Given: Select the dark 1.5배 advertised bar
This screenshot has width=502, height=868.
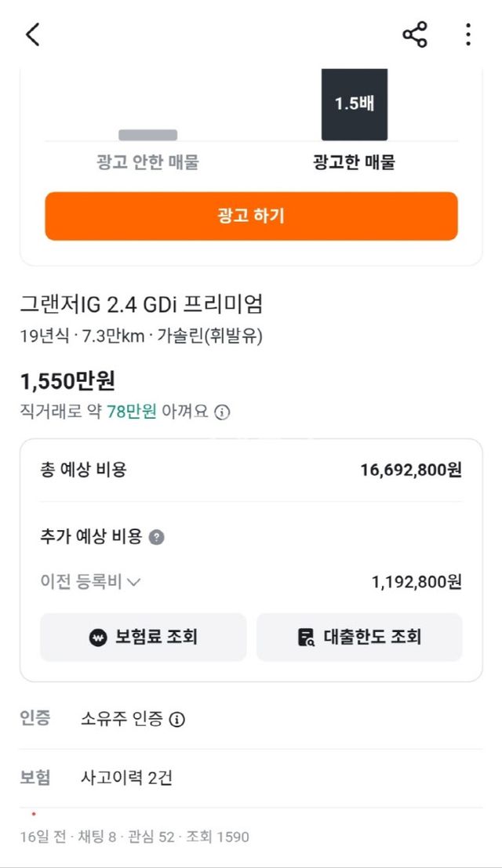Looking at the screenshot, I should click(x=355, y=104).
